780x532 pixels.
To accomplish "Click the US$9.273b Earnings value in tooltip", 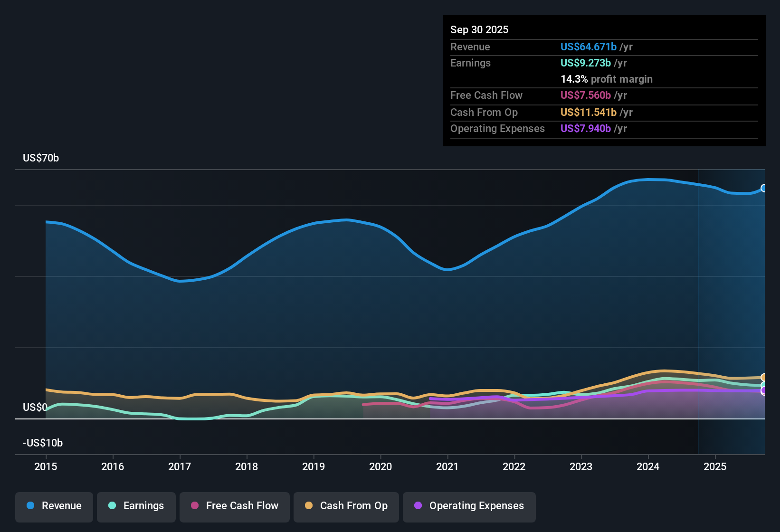I will pyautogui.click(x=585, y=63).
